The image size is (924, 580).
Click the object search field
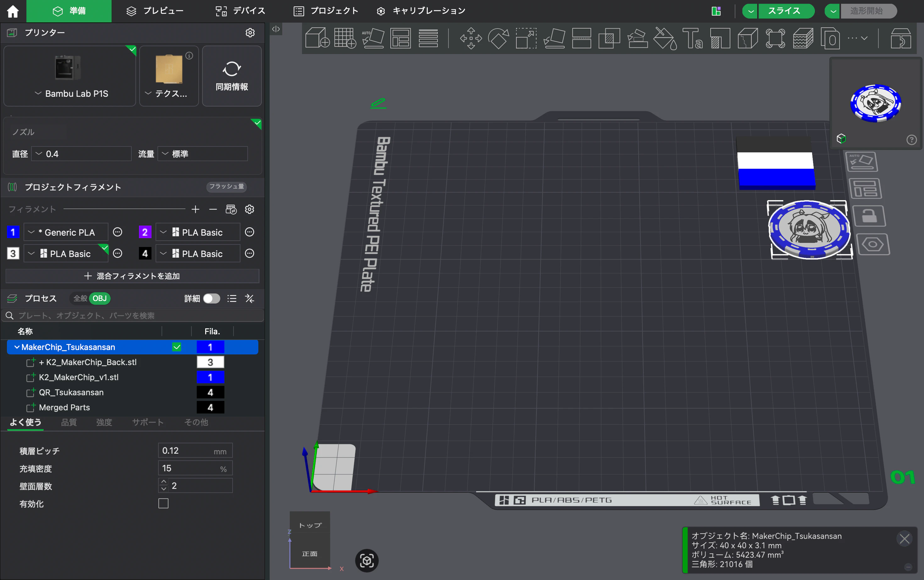click(132, 315)
